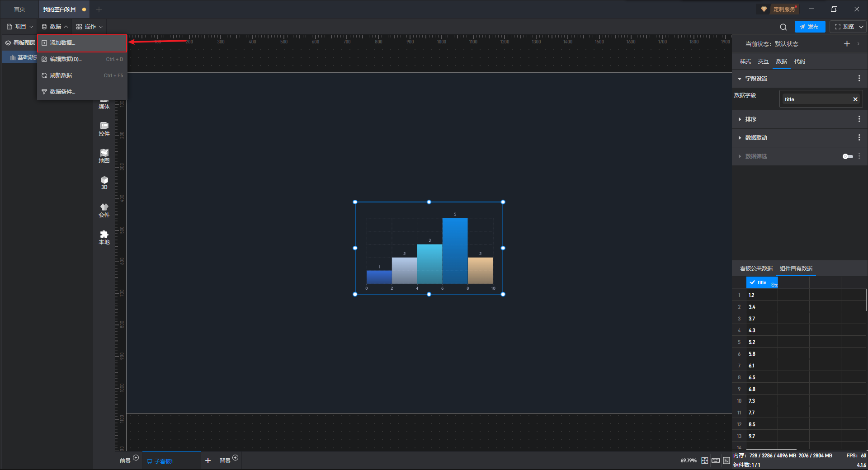Choose 刷新数据 from the data menu
The image size is (868, 470).
coord(82,75)
